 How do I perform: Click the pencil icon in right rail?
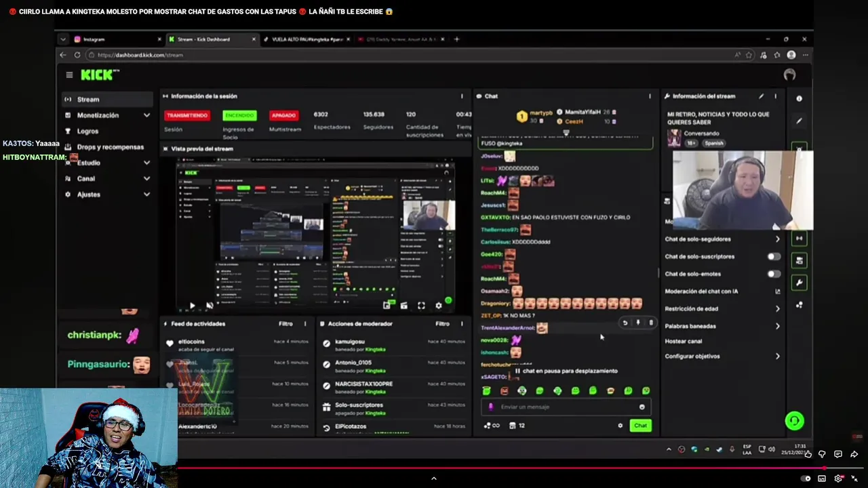(x=799, y=121)
